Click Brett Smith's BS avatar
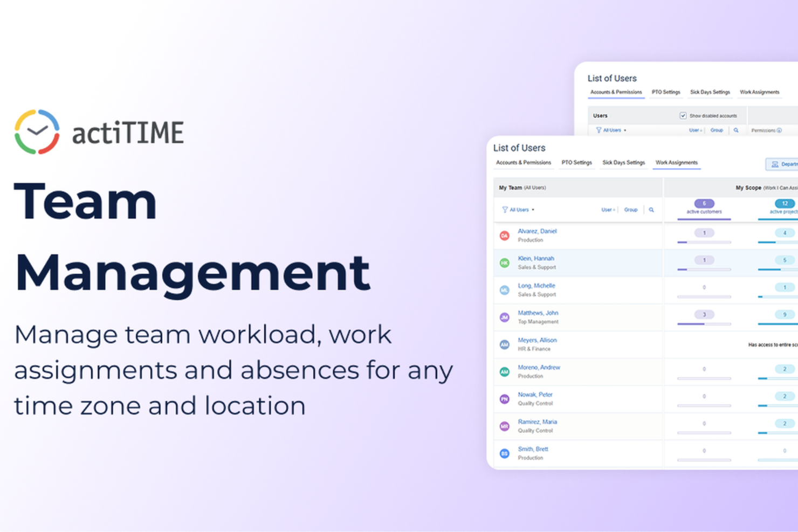The width and height of the screenshot is (798, 532). [505, 453]
